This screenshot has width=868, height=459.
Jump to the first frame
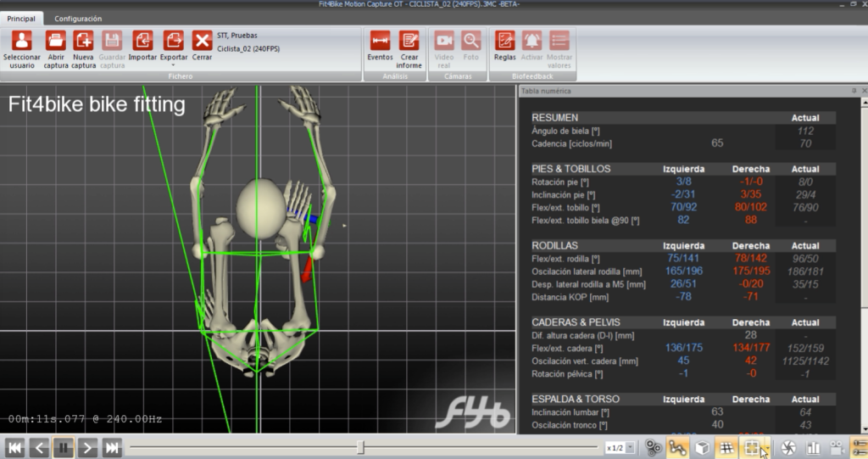pyautogui.click(x=15, y=447)
